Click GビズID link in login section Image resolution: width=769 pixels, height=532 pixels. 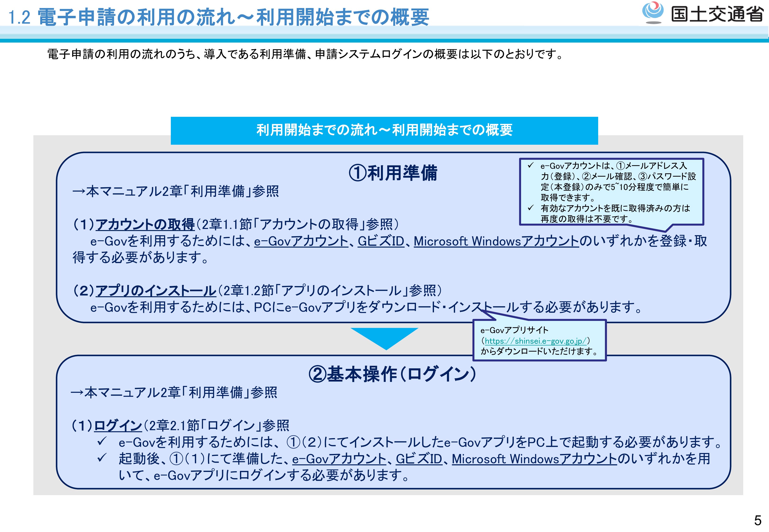[419, 459]
